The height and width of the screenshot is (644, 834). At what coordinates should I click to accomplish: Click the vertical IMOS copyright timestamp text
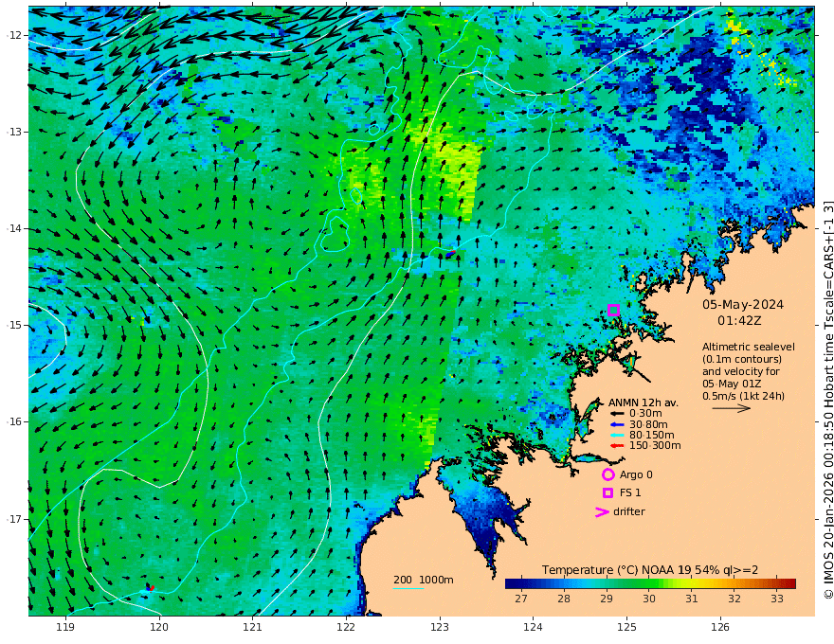pos(827,400)
